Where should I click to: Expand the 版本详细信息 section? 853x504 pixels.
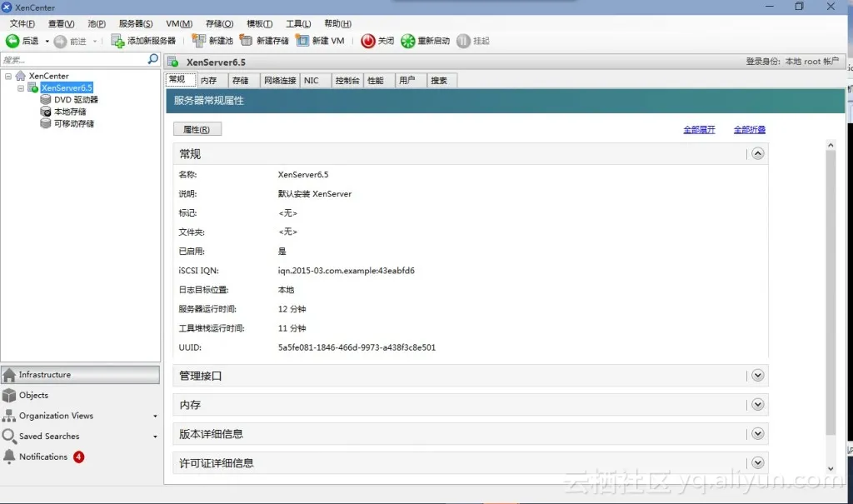tap(758, 434)
